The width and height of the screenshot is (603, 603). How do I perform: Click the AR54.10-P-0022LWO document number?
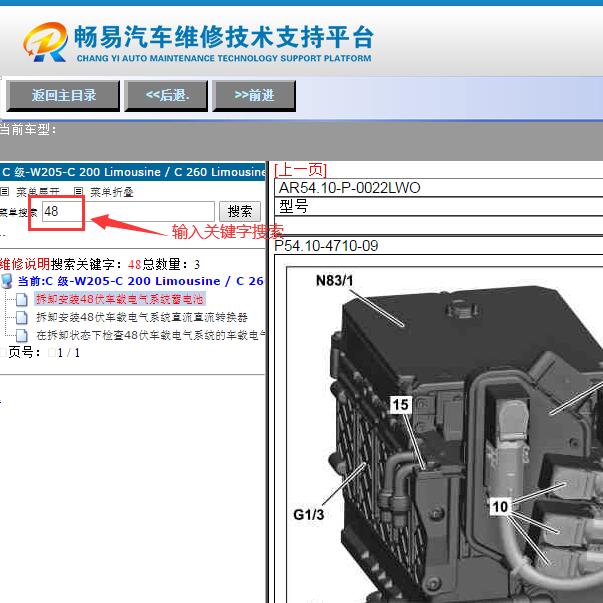tap(349, 188)
